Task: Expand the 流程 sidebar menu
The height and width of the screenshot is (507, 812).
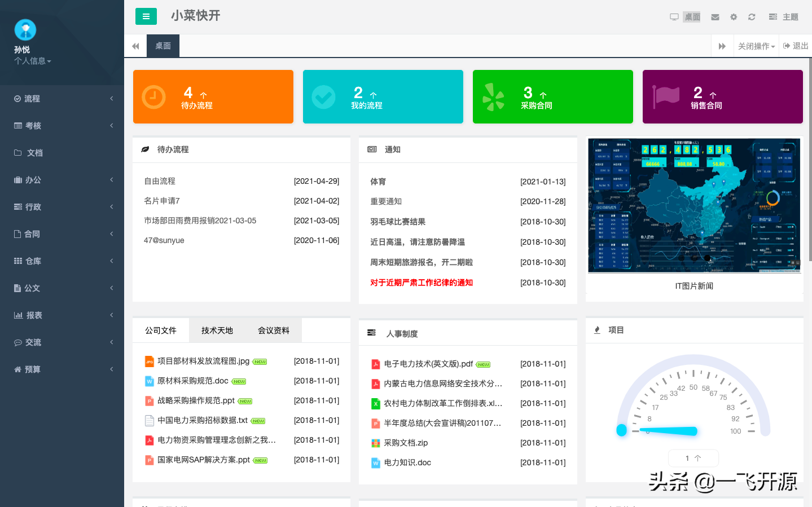Action: (62, 99)
